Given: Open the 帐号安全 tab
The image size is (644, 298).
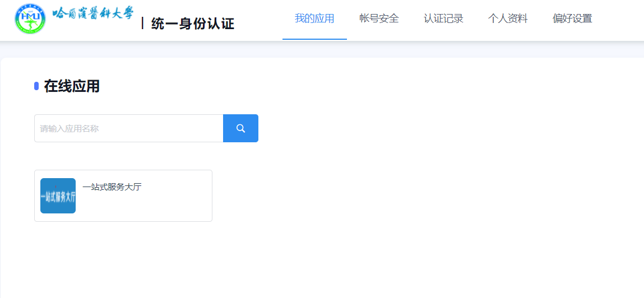Looking at the screenshot, I should [379, 18].
